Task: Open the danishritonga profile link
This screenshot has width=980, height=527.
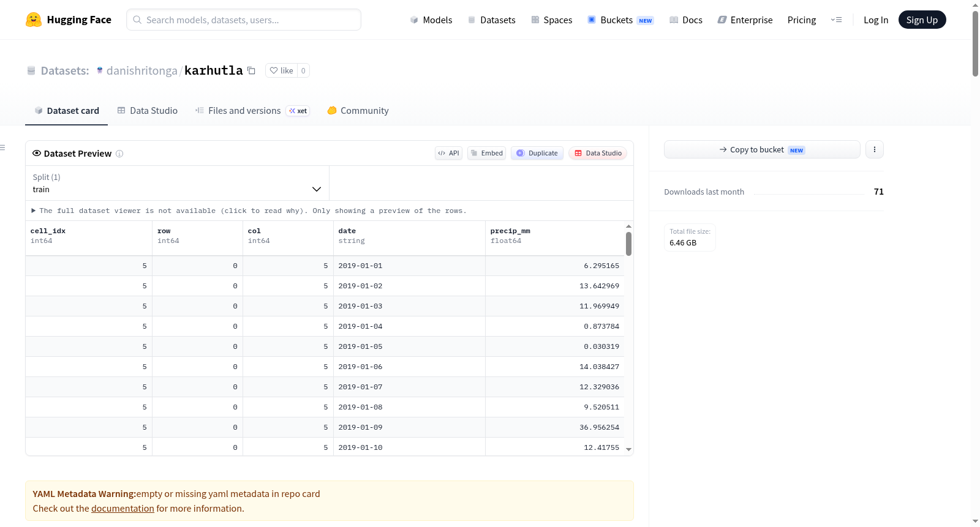Action: [x=142, y=70]
